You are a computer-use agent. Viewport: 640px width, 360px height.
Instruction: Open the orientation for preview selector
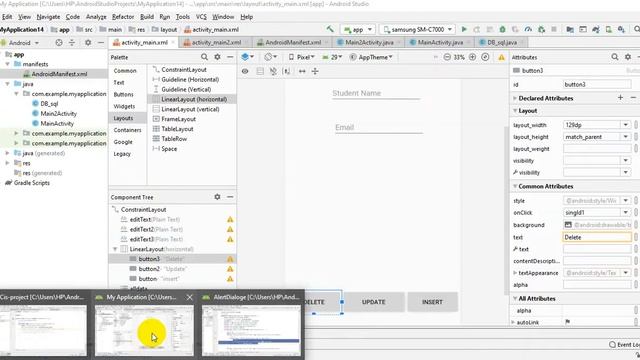click(x=270, y=57)
